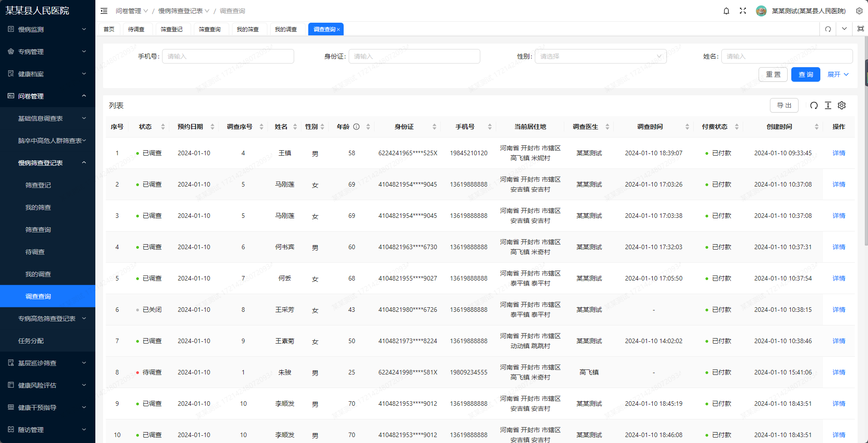Focus the 手机号 input field

click(228, 56)
